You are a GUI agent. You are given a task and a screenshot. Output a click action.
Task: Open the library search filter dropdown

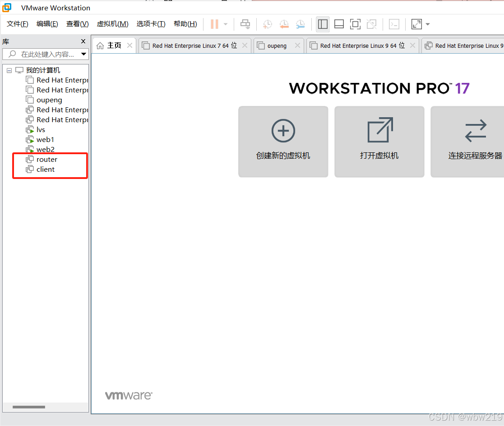click(x=83, y=54)
